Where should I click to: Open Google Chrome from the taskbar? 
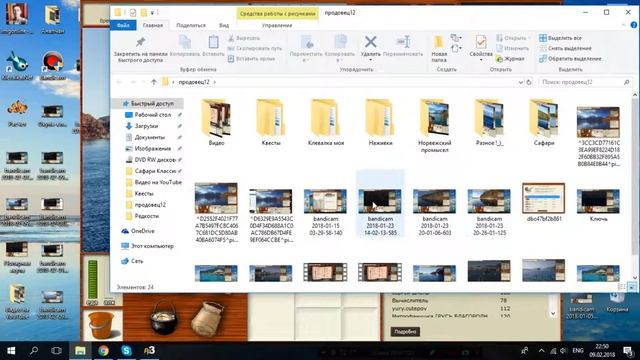pos(103,351)
